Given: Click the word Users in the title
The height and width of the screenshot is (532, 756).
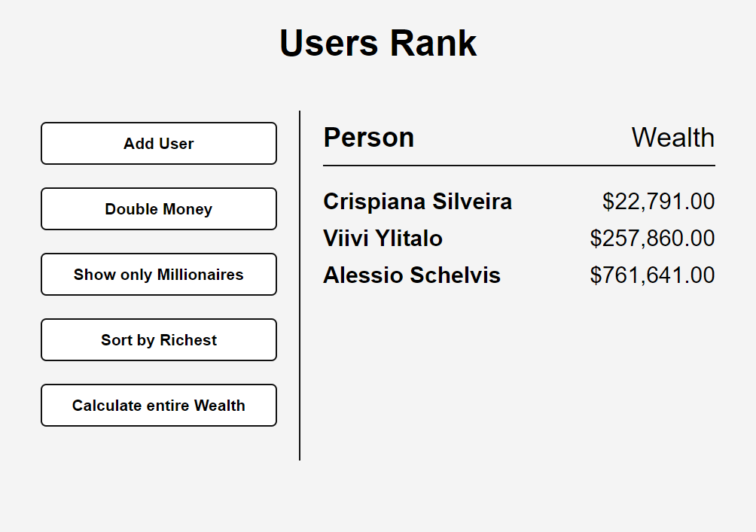Looking at the screenshot, I should (328, 43).
